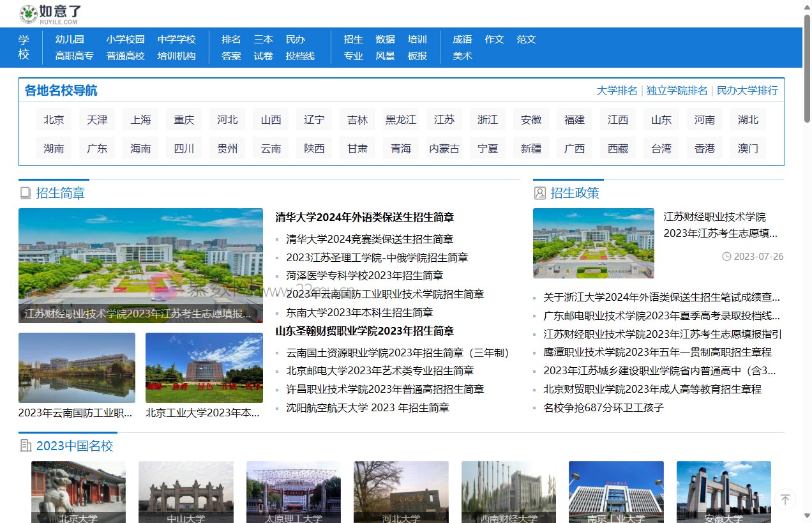This screenshot has height=523, width=812.
Task: Click the 北京大学 school thumbnail
Action: (79, 492)
